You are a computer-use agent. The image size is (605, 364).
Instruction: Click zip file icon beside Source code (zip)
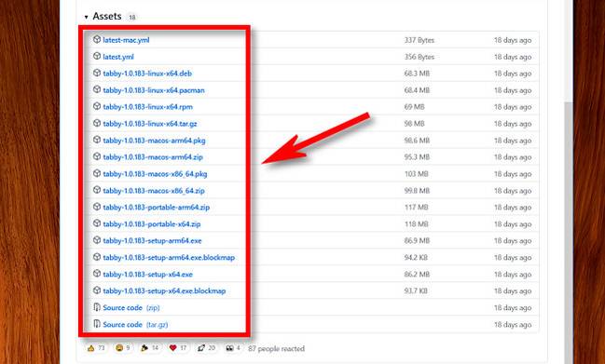point(97,307)
